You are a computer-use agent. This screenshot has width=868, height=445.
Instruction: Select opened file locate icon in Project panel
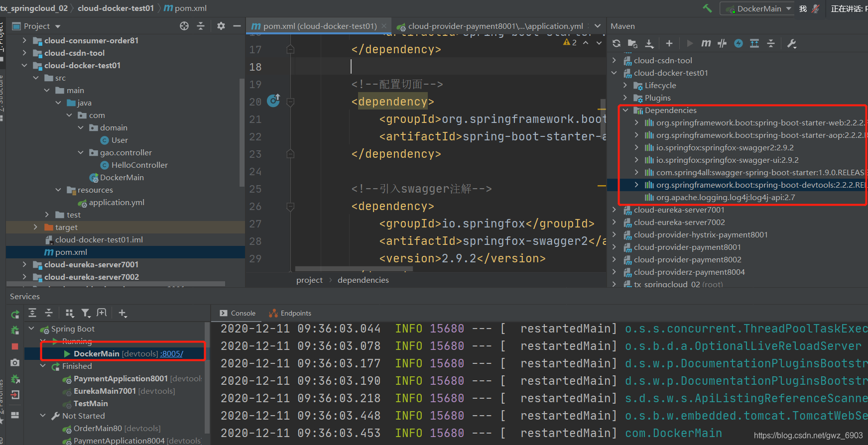pyautogui.click(x=184, y=26)
